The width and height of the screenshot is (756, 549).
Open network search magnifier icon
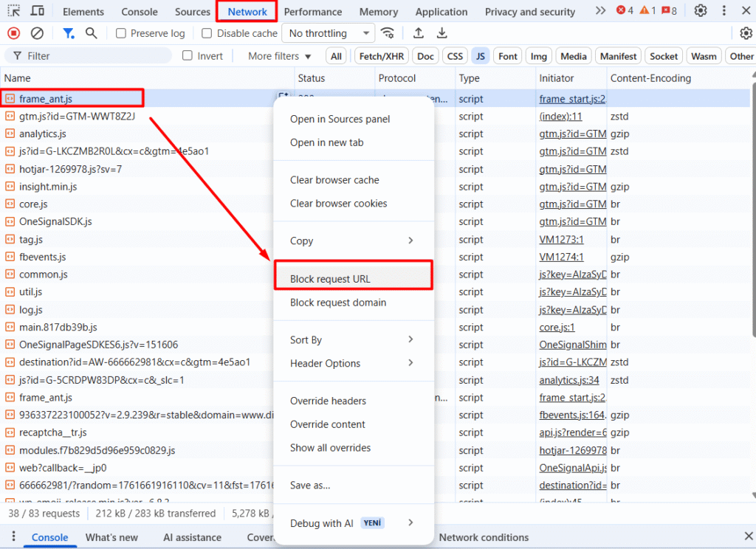point(92,33)
